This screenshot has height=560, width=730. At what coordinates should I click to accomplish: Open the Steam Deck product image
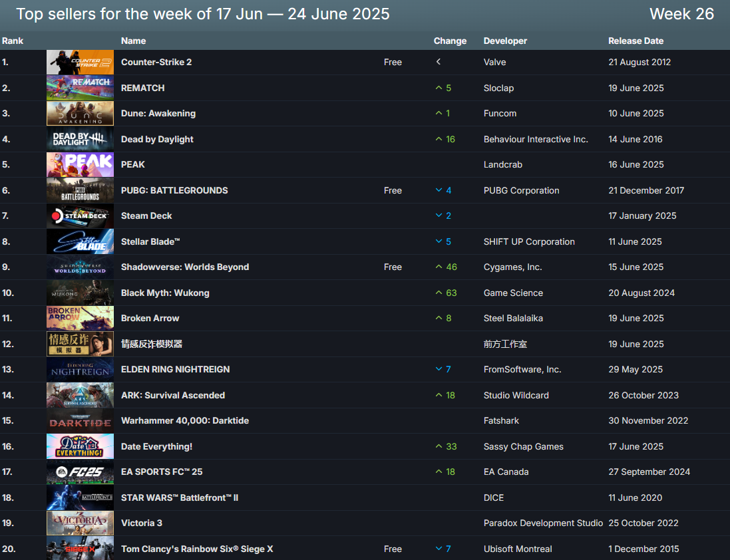point(80,216)
